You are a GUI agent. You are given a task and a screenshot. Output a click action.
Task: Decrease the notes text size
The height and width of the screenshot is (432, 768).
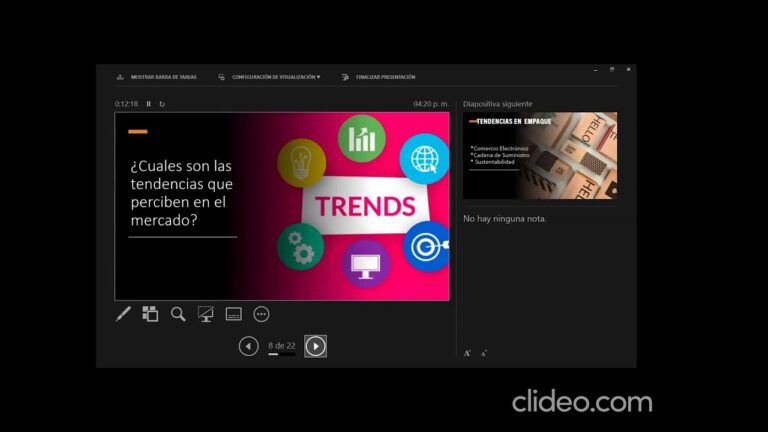(483, 353)
